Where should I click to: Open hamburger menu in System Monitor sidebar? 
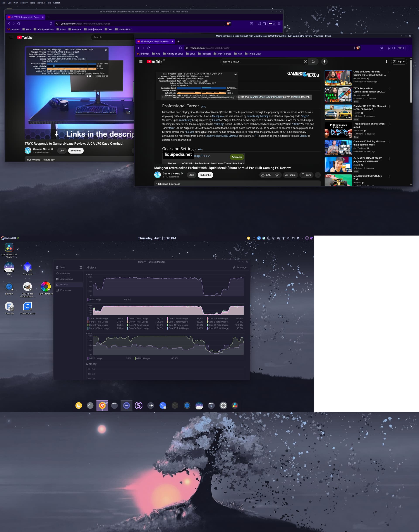tap(81, 267)
